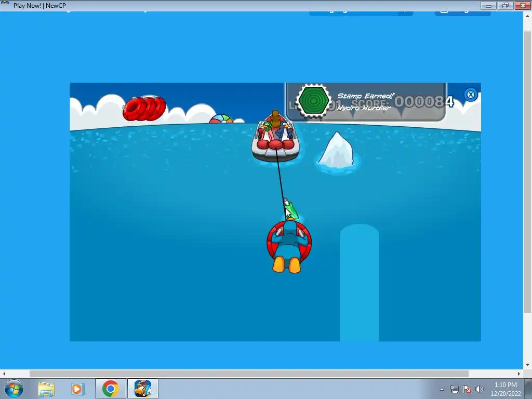Restore down the NewCP window

point(505,6)
